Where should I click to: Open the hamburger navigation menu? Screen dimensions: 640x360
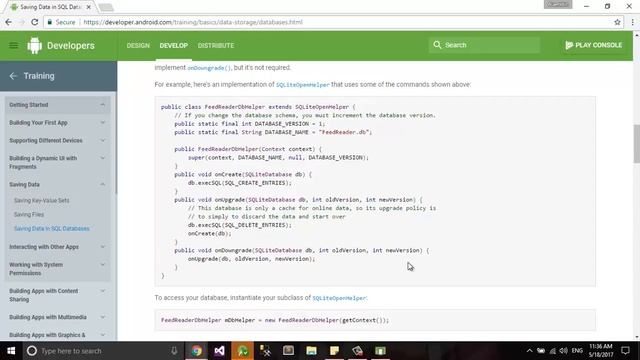pyautogui.click(x=13, y=45)
